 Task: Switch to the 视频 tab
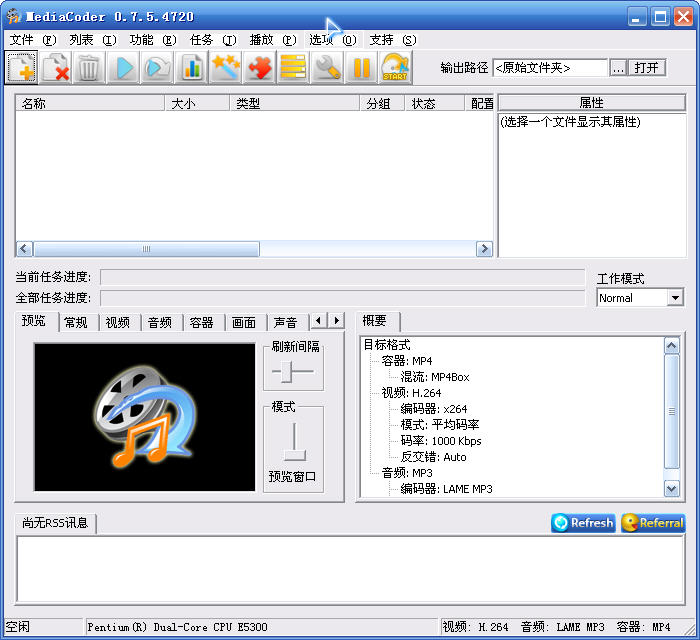click(x=117, y=323)
